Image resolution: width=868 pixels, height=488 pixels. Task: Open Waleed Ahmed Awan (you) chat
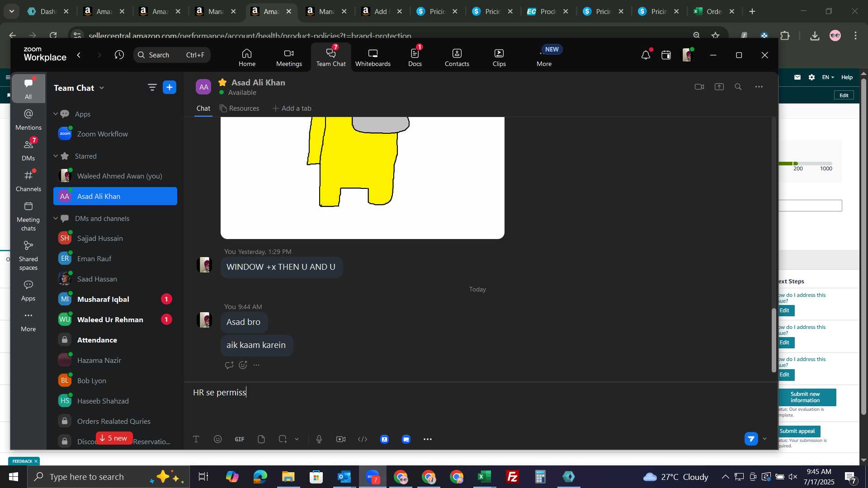point(115,176)
